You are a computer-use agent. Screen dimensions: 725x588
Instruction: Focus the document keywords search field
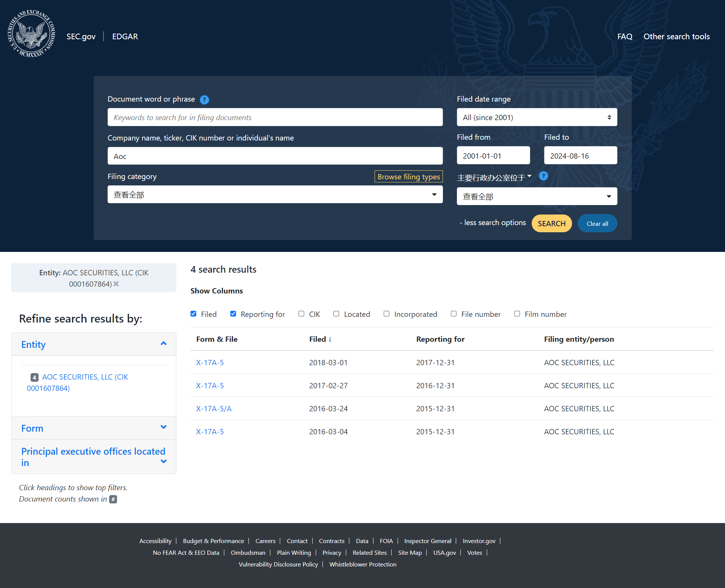[275, 117]
